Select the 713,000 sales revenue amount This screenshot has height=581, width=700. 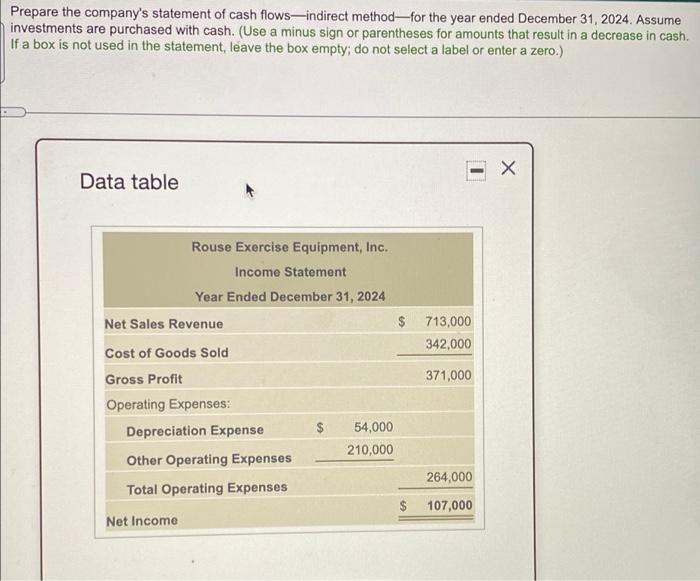click(x=448, y=322)
